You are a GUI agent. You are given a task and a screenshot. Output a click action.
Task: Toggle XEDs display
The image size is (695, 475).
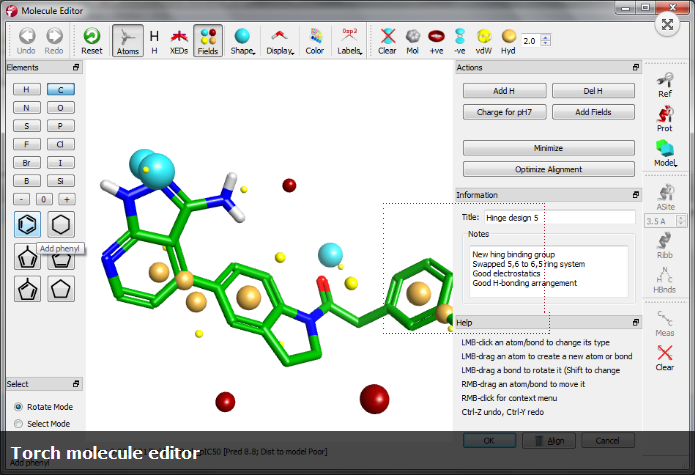179,41
